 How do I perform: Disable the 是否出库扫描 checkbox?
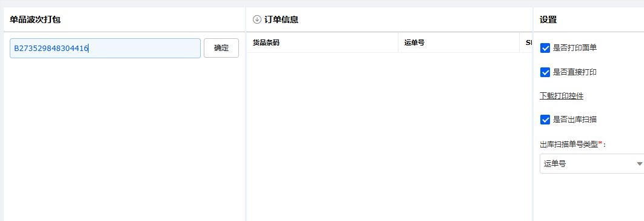pyautogui.click(x=545, y=120)
